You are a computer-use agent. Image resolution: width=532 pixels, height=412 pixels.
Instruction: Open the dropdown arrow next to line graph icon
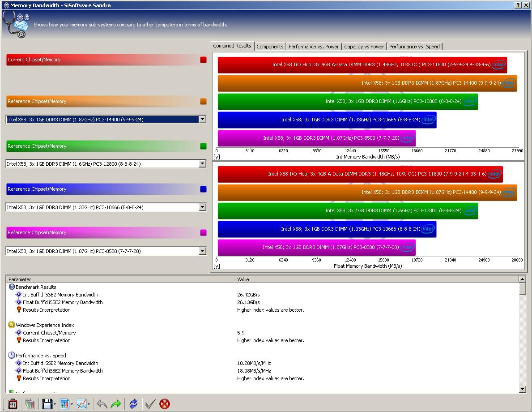click(x=89, y=404)
